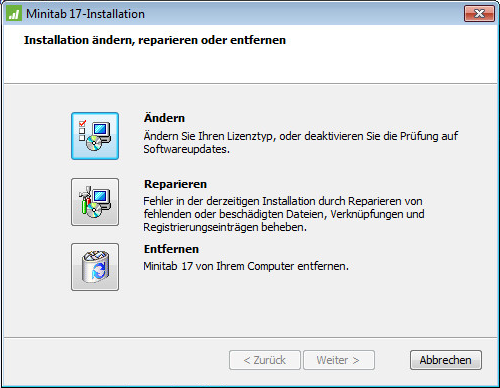Click the red checkmark in the Ändern icon

pos(83,123)
